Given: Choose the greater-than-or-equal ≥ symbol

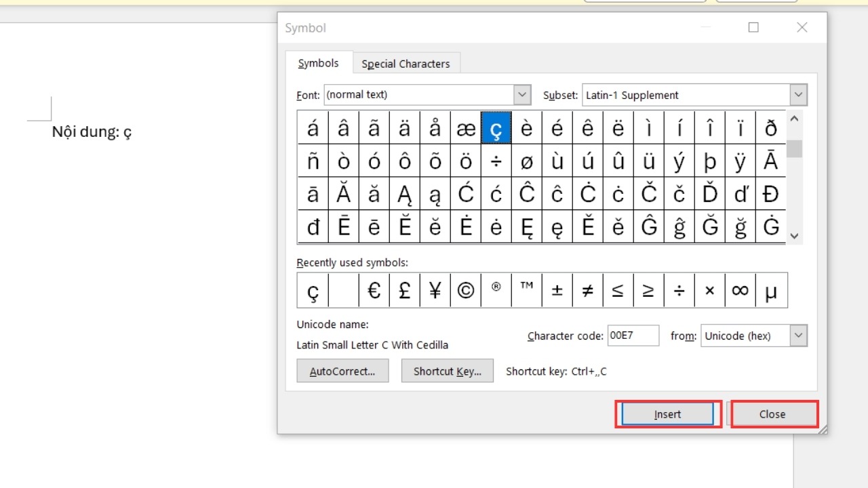Looking at the screenshot, I should tap(648, 290).
